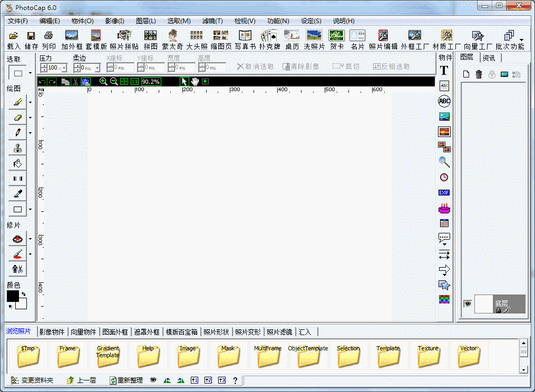Expand the red-eye tool options arrow
Screen dimensions: 535x392
point(30,239)
